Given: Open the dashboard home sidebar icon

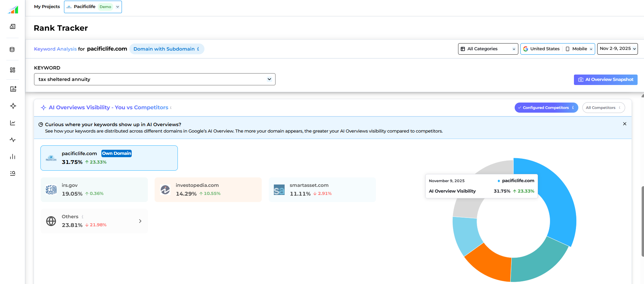Looking at the screenshot, I should coord(13,26).
